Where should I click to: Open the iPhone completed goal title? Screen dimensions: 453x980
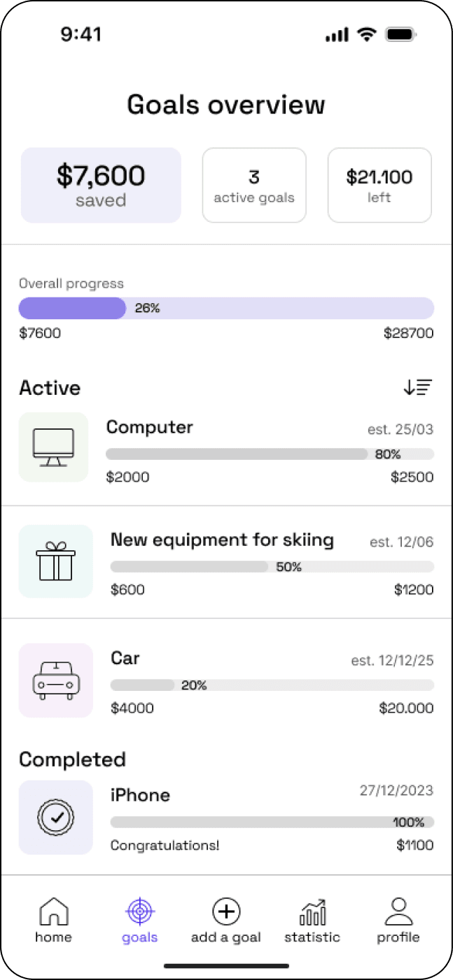point(140,795)
